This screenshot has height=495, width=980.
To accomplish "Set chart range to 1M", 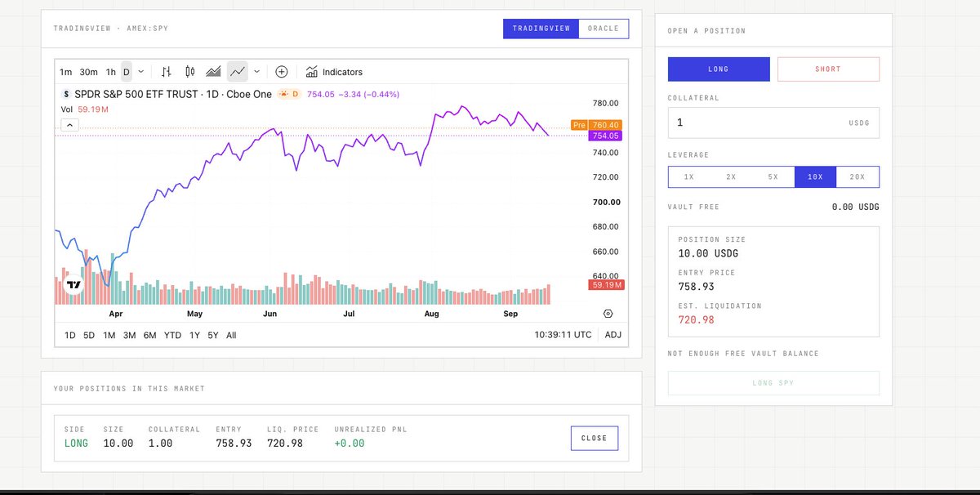I will (x=109, y=335).
